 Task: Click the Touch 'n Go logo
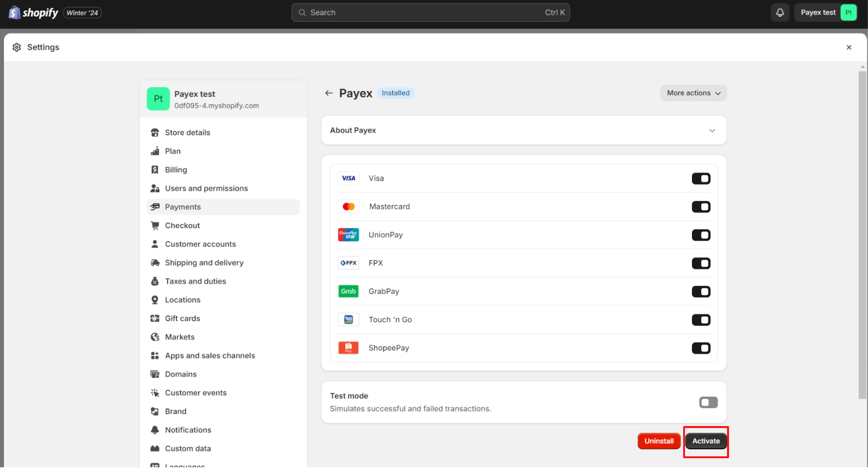click(348, 319)
